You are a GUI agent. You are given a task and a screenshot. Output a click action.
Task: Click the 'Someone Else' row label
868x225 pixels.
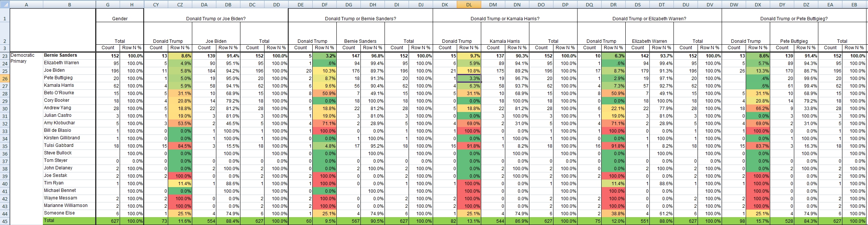click(69, 213)
